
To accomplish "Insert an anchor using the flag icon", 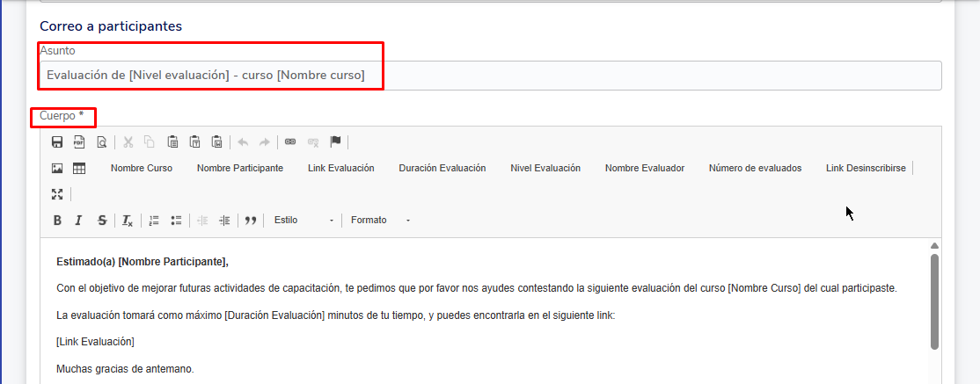I will tap(335, 142).
